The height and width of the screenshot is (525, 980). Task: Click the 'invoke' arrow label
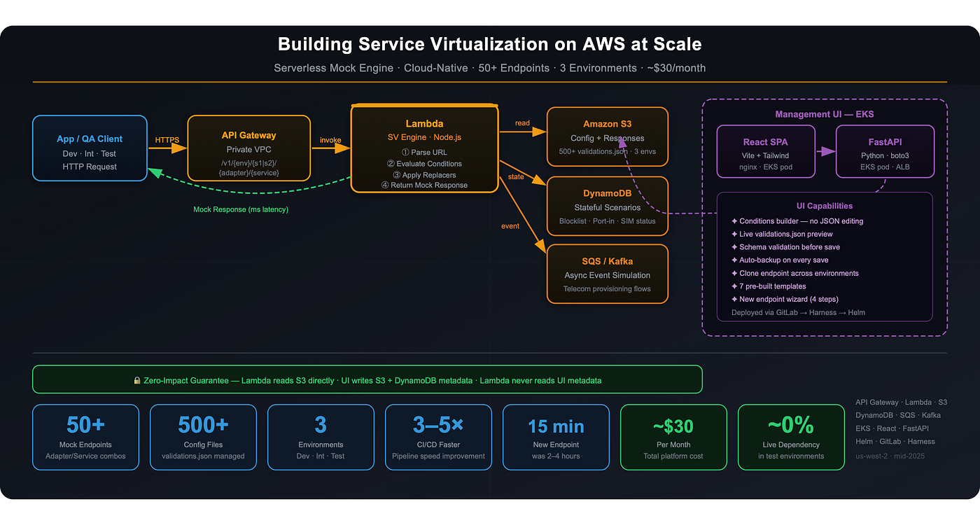click(x=330, y=140)
